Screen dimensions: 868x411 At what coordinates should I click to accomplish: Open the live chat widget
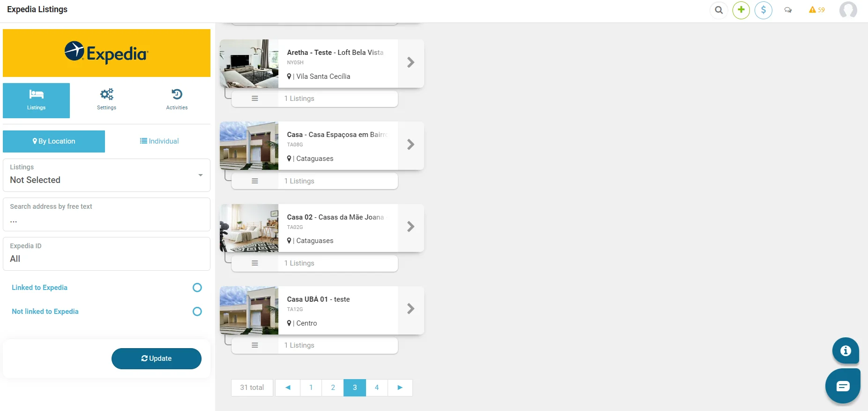[x=843, y=386]
